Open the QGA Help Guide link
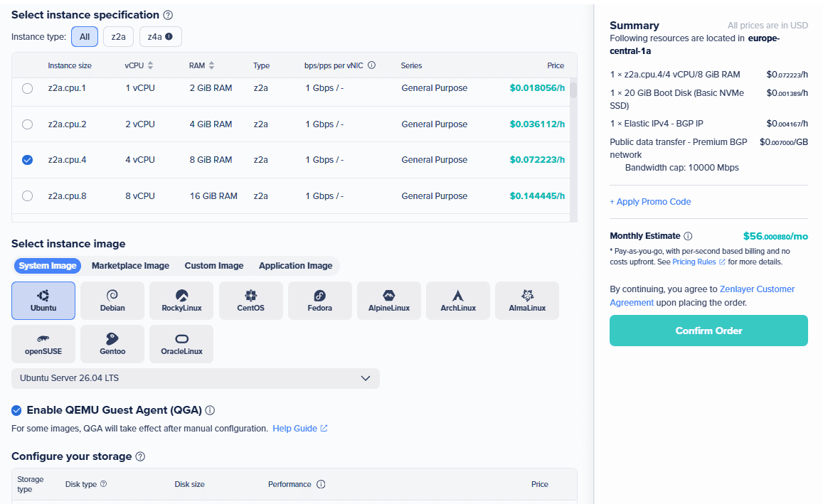Viewport: 823px width, 504px height. click(295, 429)
